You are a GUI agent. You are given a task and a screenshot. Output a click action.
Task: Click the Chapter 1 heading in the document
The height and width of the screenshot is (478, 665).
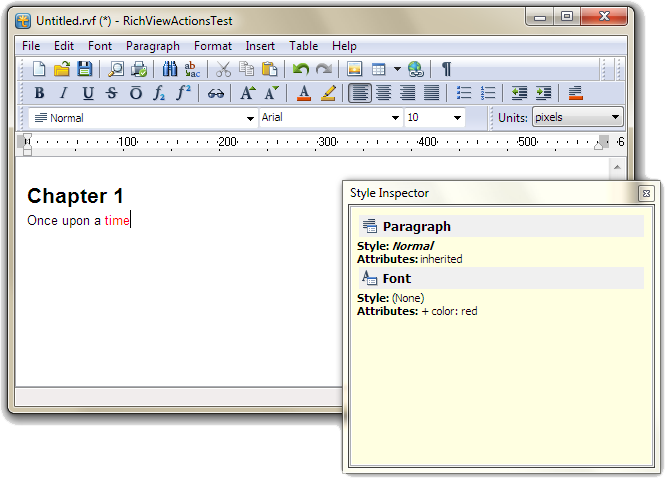pos(75,196)
